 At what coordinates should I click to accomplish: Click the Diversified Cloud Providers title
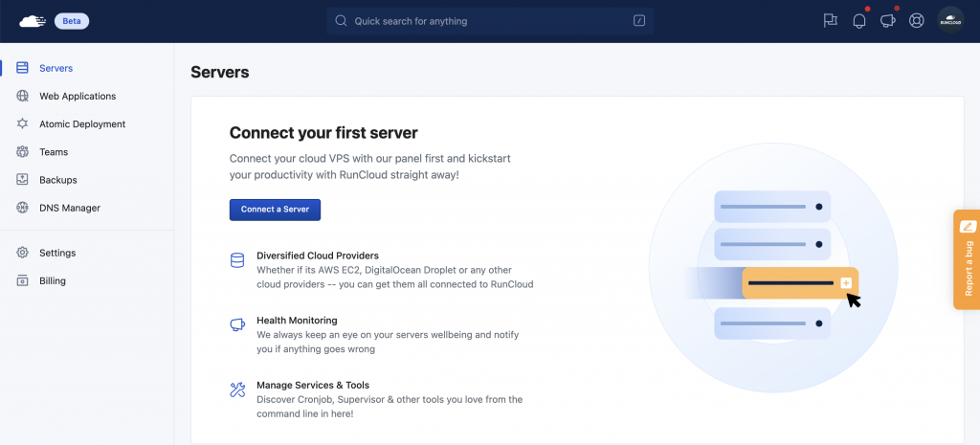pos(318,256)
